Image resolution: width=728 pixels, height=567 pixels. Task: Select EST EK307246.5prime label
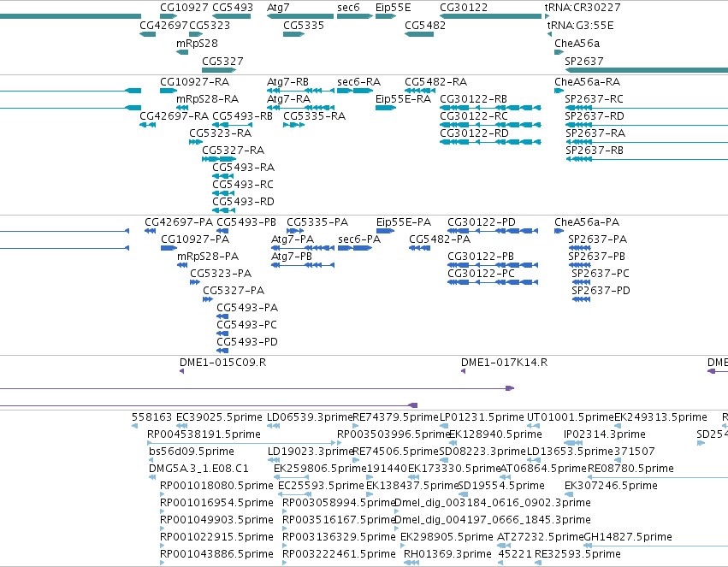(611, 487)
